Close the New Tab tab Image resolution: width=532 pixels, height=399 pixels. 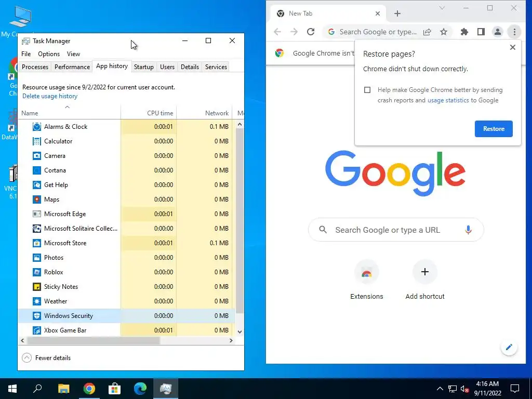tap(378, 14)
